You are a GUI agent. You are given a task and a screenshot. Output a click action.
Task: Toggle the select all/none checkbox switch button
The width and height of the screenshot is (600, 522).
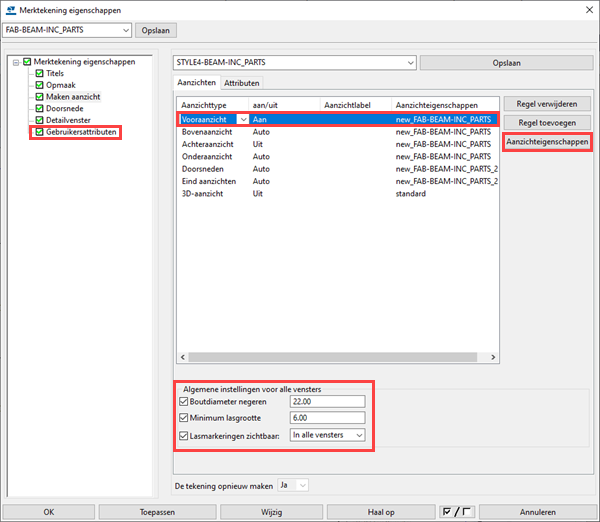pyautogui.click(x=457, y=512)
